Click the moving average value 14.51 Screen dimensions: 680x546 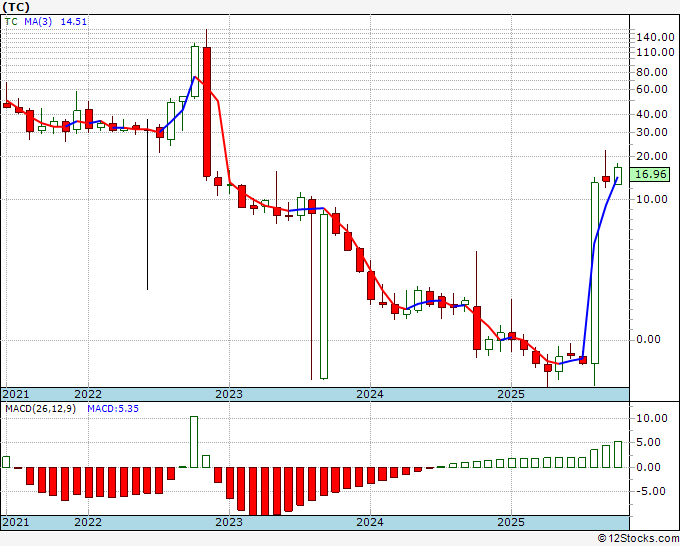[74, 21]
